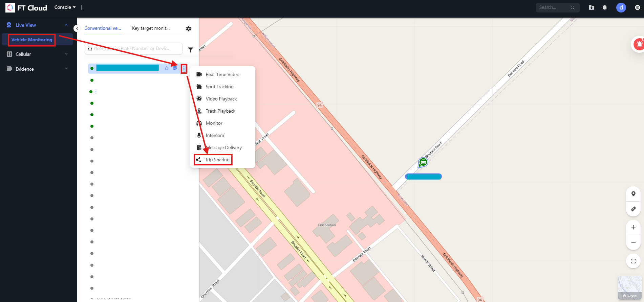Screen dimensions: 644x302
Task: Click the power logout icon
Action: click(x=637, y=7)
